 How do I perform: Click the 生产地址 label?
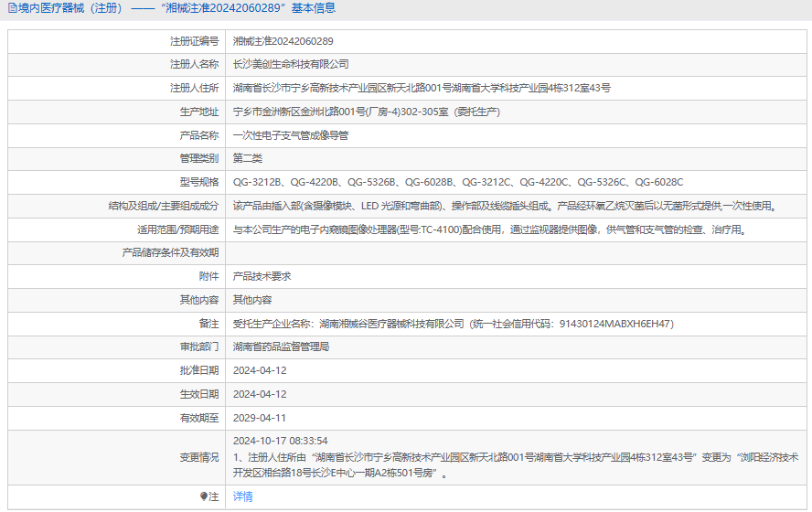coord(199,112)
